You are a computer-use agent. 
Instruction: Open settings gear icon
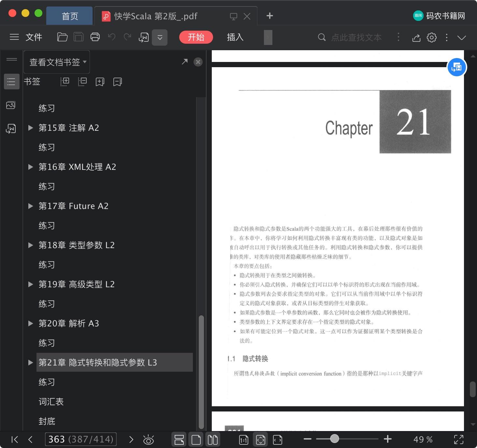pos(432,37)
